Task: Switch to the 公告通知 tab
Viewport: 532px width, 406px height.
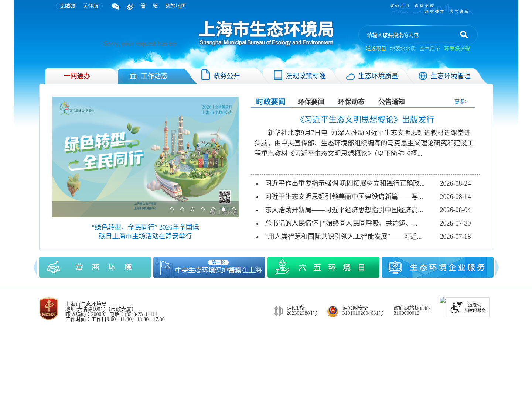Action: [392, 101]
